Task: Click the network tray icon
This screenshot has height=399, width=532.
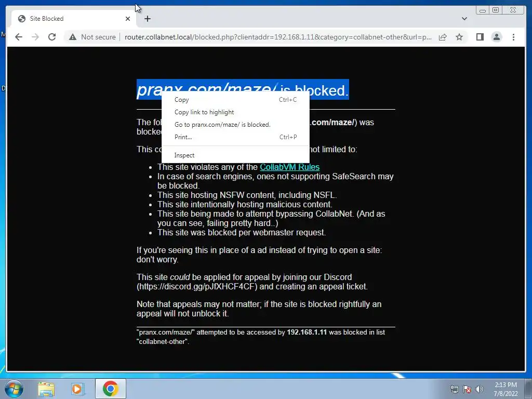Action: [x=454, y=389]
